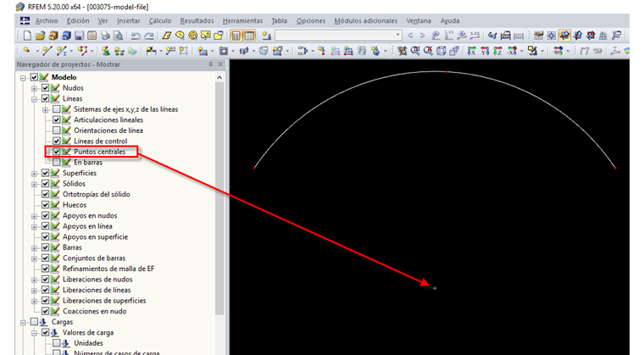Toggle the project navigator panel icon
Viewport: 644px width, 355px height.
236,36
